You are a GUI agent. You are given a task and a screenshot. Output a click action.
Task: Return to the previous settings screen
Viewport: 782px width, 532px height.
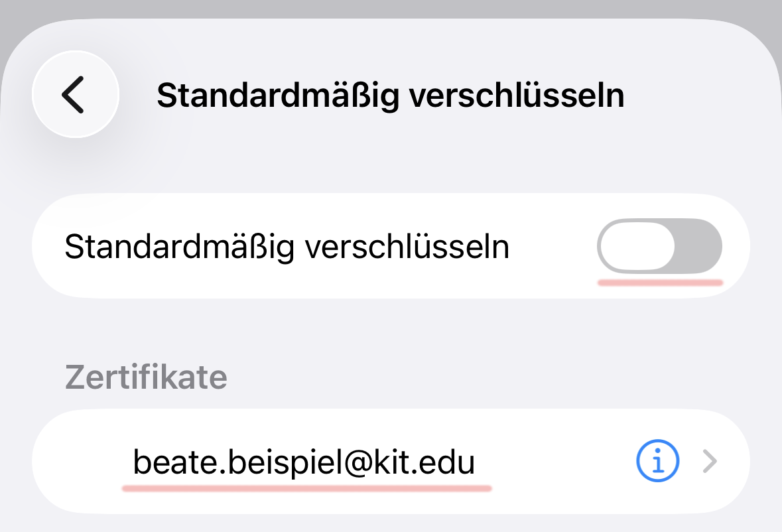pyautogui.click(x=75, y=95)
